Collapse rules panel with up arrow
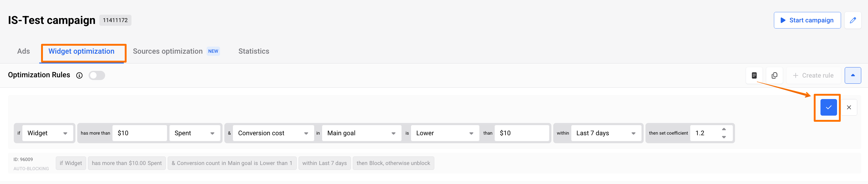The width and height of the screenshot is (868, 184). pos(852,75)
